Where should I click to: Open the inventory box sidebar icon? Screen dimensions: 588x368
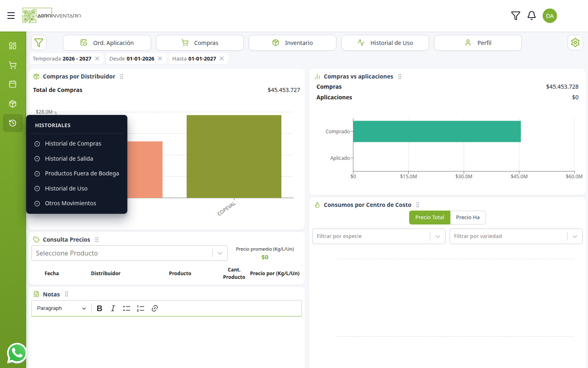point(13,104)
